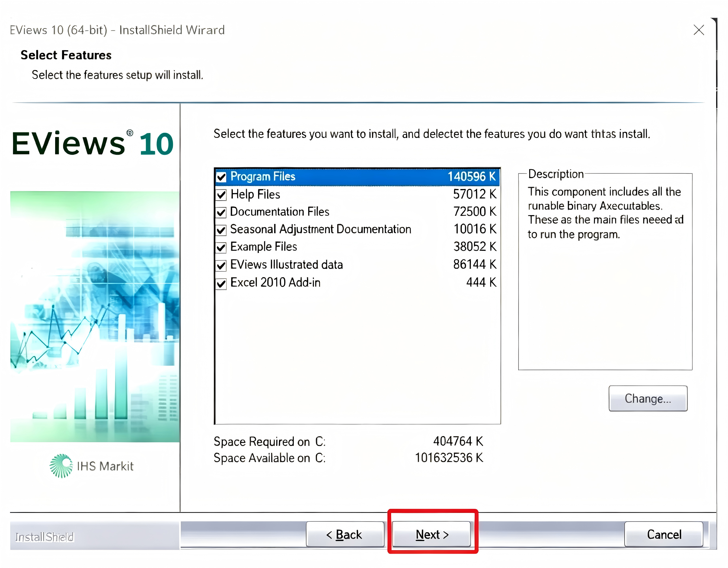Click the 72500 K size value
Screen dimensions: 728x568
pyautogui.click(x=475, y=212)
